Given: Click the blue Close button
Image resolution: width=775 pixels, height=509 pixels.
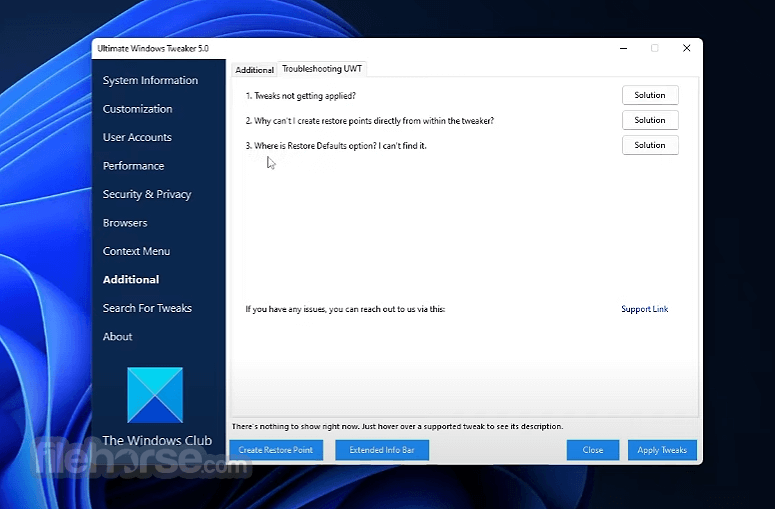Looking at the screenshot, I should click(593, 450).
